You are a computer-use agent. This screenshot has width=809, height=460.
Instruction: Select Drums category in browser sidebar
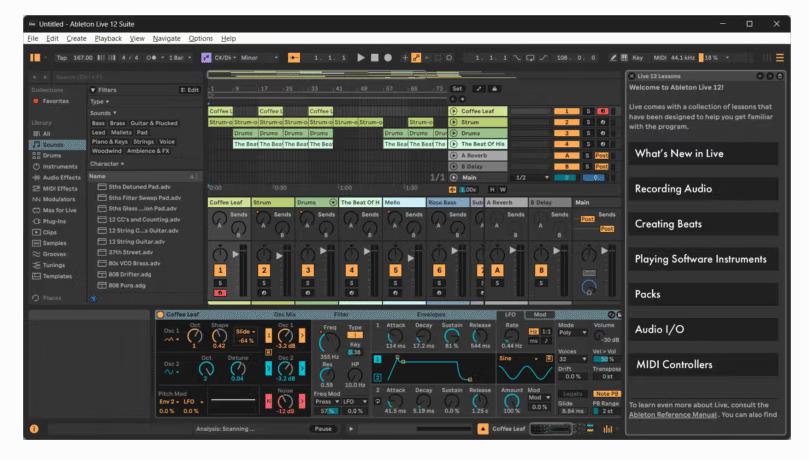pyautogui.click(x=46, y=156)
